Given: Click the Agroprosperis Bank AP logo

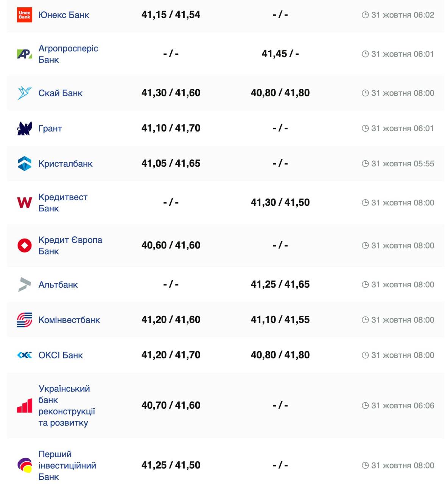Looking at the screenshot, I should (x=25, y=54).
